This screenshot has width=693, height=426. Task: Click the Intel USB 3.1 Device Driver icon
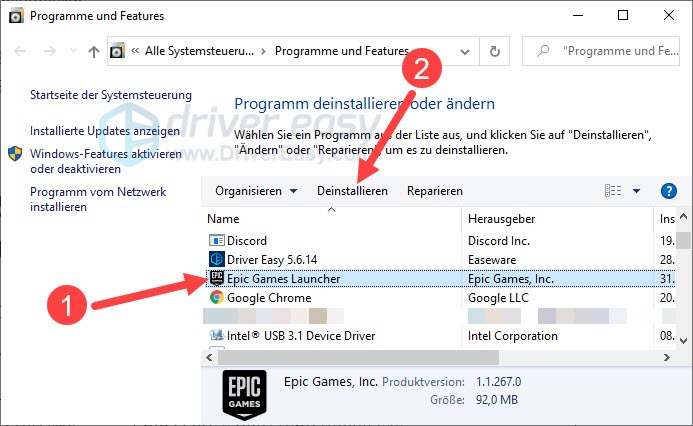216,335
